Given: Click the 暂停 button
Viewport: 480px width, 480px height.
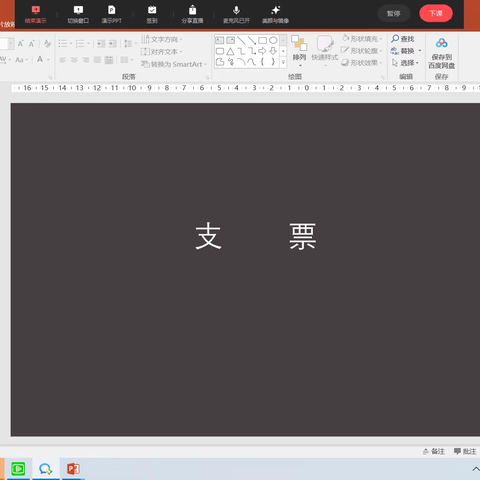Looking at the screenshot, I should 393,14.
